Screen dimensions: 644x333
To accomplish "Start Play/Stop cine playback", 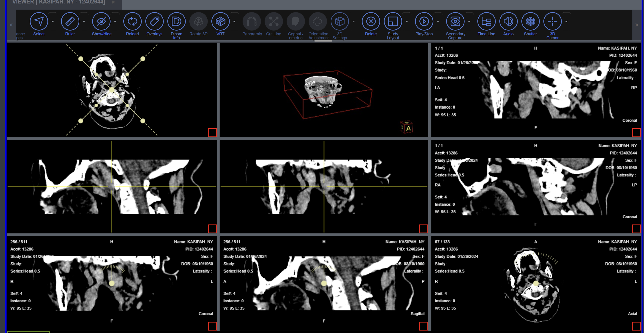I will [424, 21].
